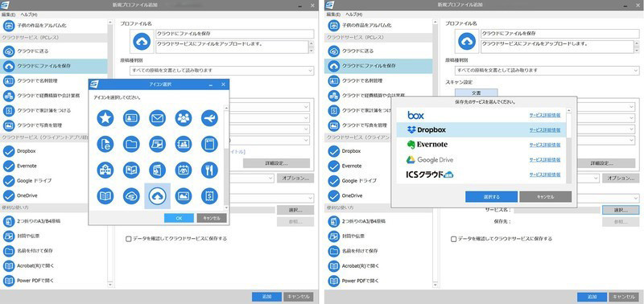Tick データを確認して checkbox, window behind service list

(454, 239)
